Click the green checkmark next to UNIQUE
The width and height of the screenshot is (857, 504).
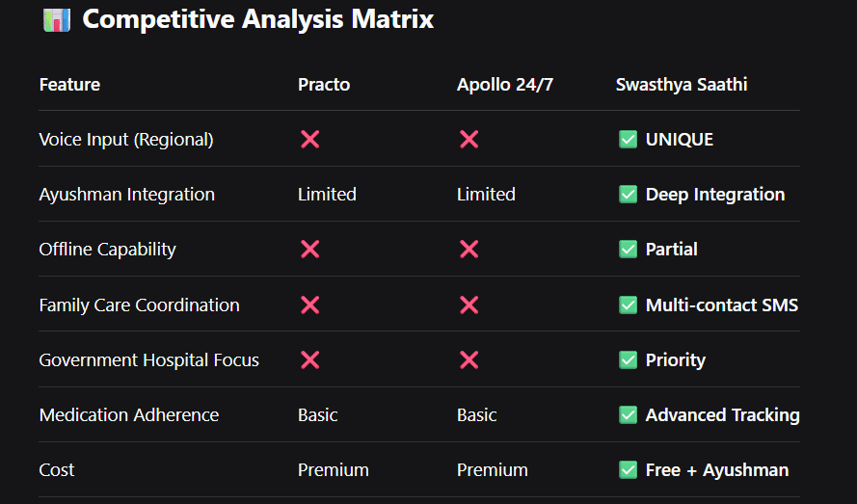click(628, 140)
